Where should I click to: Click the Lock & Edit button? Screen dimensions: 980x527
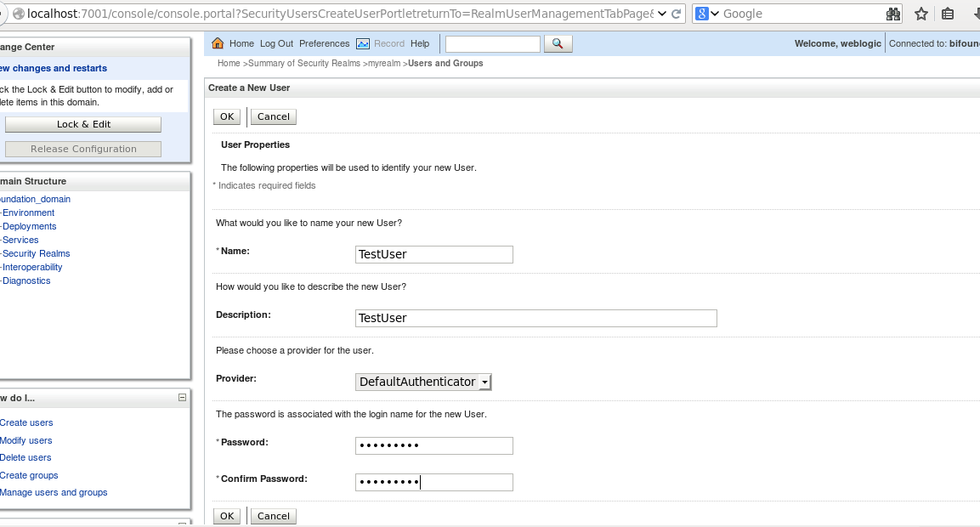[83, 124]
